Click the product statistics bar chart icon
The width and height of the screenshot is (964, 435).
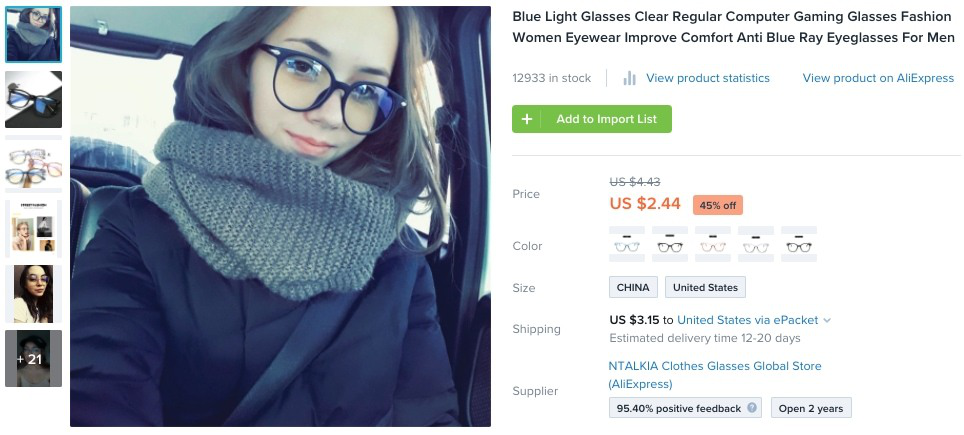click(630, 78)
